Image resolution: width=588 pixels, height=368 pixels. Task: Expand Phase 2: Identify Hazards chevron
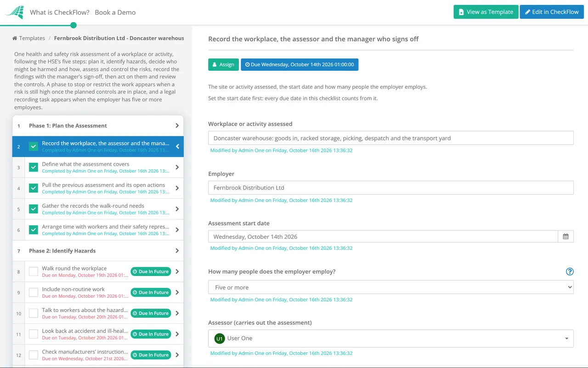point(177,251)
